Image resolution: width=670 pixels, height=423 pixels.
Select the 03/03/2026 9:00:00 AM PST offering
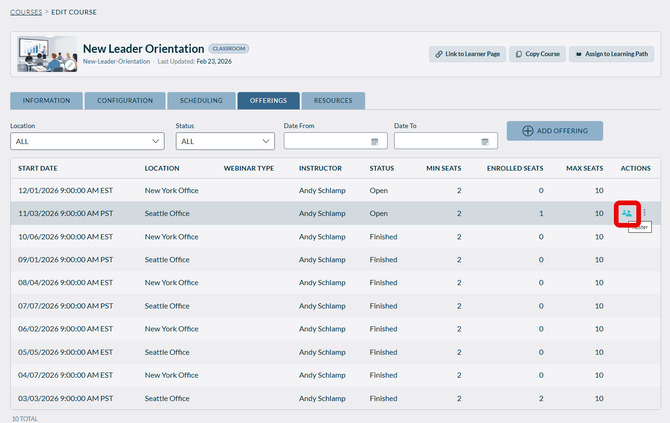coord(335,398)
